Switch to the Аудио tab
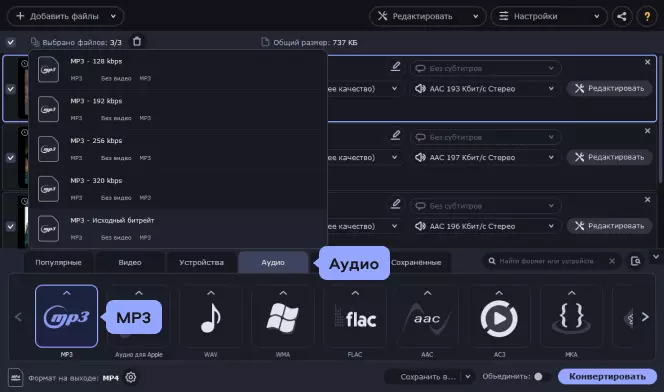 pyautogui.click(x=273, y=262)
